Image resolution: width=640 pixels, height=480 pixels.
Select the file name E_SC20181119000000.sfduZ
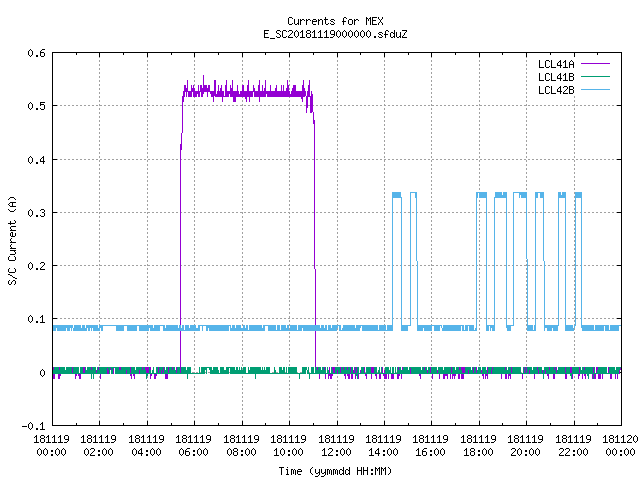(x=335, y=34)
